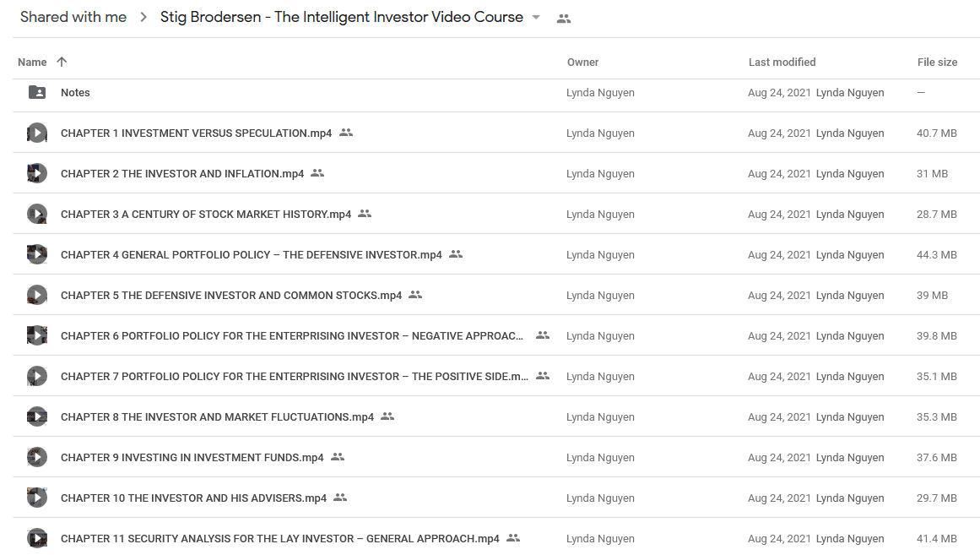
Task: Click shared icon beside CHAPTER 3 A CENTURY OF STOCK MARKET HISTORY.mp4
Action: 365,214
